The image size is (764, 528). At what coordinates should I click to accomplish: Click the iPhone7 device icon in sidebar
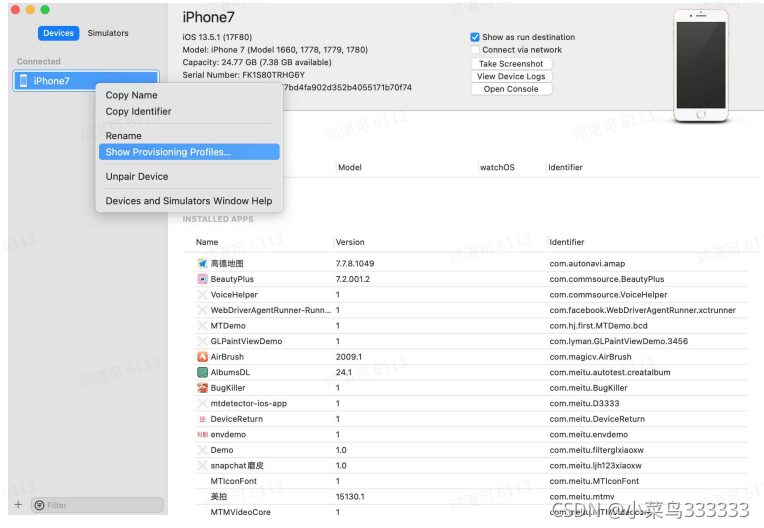tap(23, 81)
